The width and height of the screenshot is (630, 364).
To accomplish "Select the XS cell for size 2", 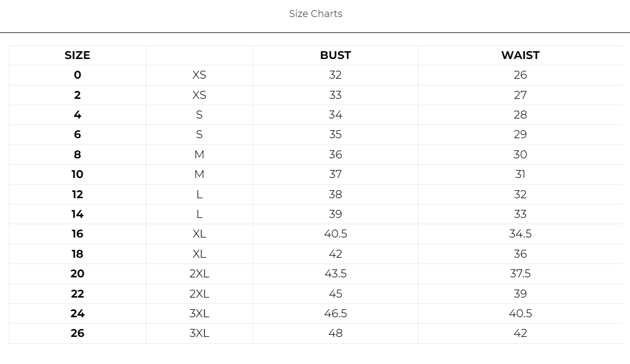I will 199,95.
